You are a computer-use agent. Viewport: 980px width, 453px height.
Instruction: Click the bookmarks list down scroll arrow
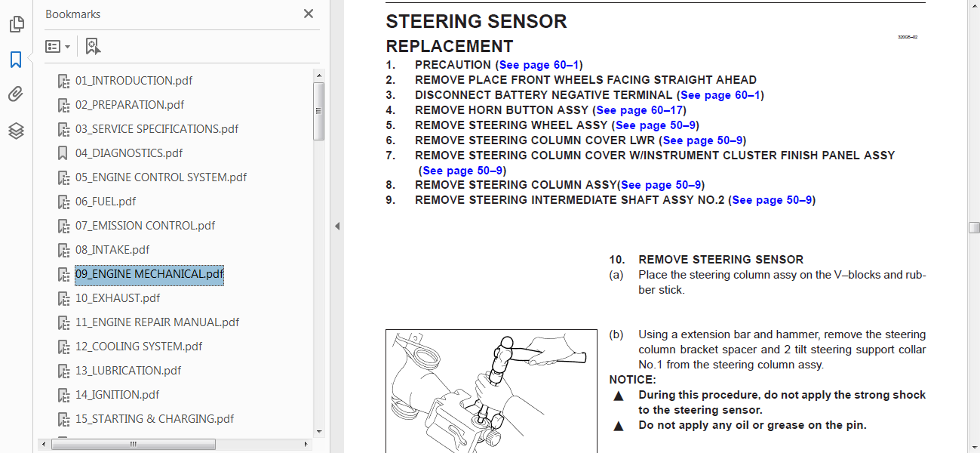(319, 431)
